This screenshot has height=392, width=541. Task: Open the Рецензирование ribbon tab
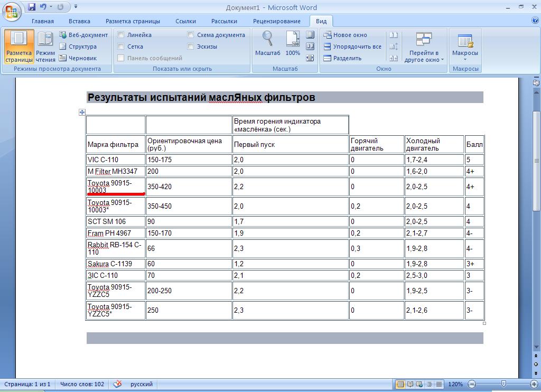coord(276,21)
